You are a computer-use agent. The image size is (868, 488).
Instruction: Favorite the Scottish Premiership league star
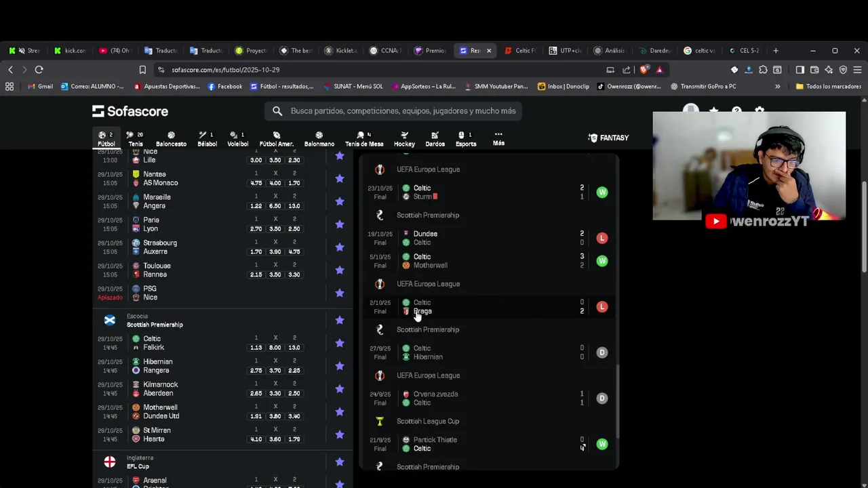[340, 320]
